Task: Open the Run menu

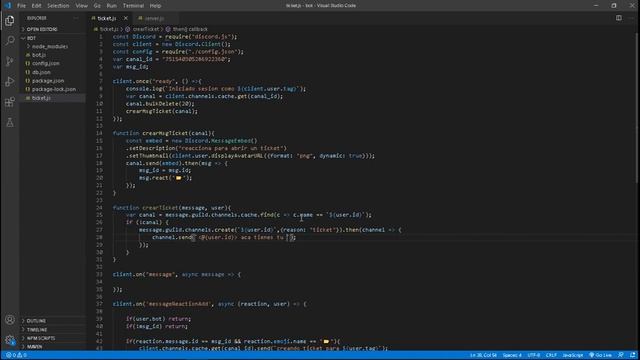Action: pos(111,6)
